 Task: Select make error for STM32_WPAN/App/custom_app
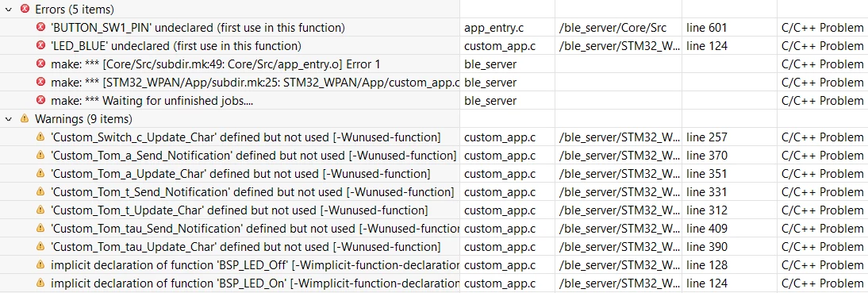coord(255,82)
